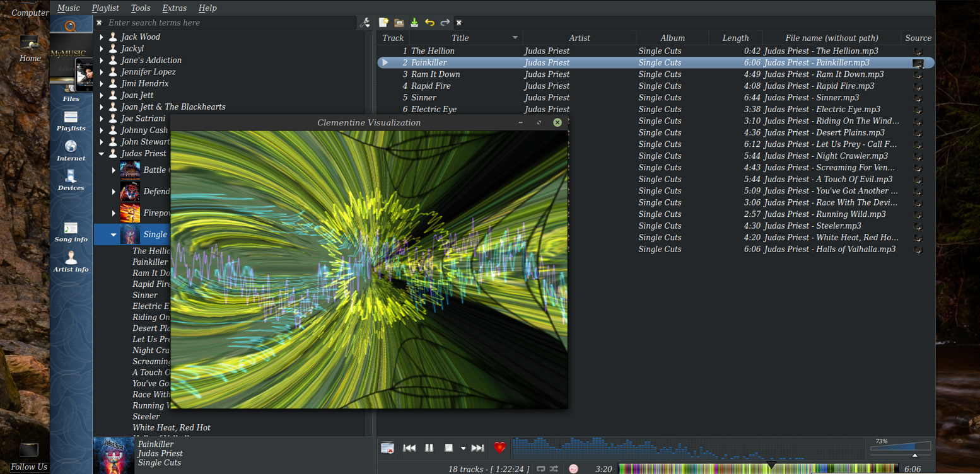Skip to the previous track
980x474 pixels.
pyautogui.click(x=409, y=448)
